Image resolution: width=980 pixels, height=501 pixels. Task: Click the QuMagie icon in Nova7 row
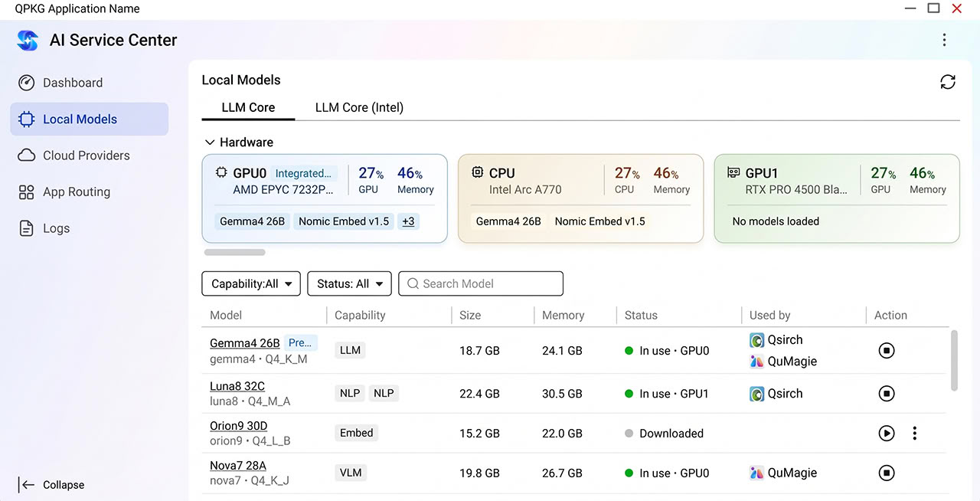[756, 473]
